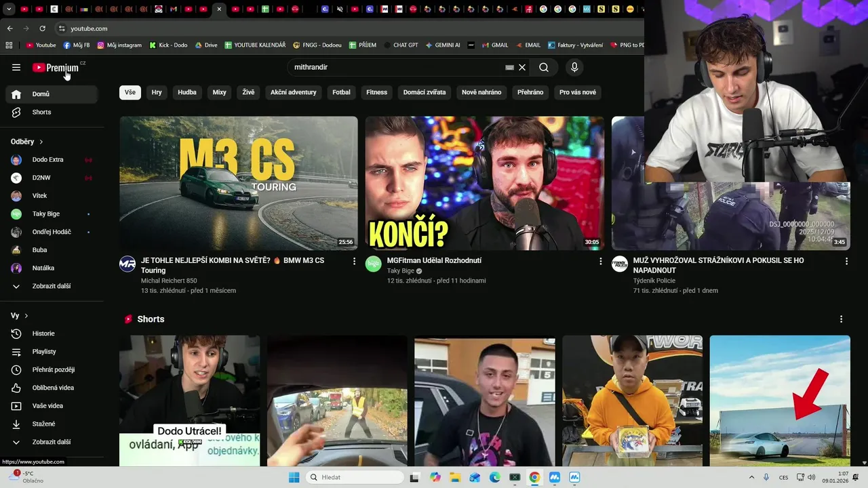Open the GEMINI AI bookmark
This screenshot has height=488, width=868.
click(443, 45)
